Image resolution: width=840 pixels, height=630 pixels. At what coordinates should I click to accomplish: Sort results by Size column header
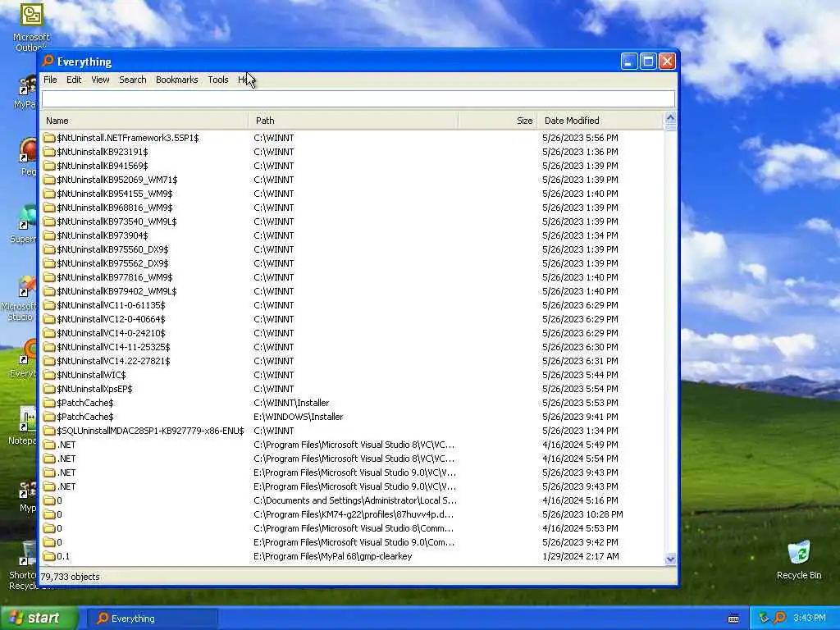click(x=498, y=121)
